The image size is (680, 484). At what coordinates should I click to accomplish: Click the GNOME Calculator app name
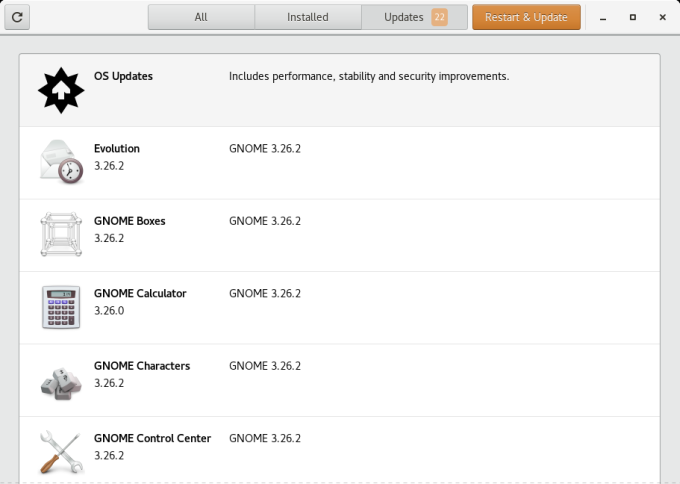[x=140, y=293]
